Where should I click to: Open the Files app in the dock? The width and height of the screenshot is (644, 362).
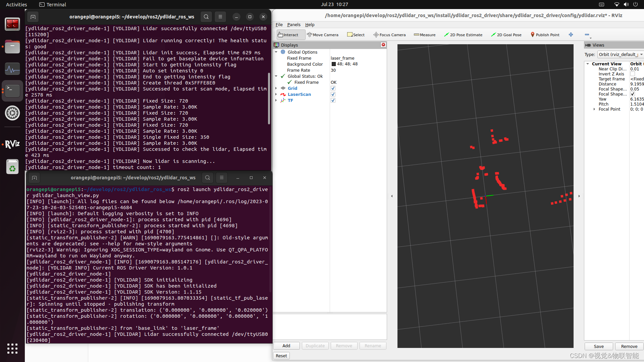pyautogui.click(x=12, y=47)
